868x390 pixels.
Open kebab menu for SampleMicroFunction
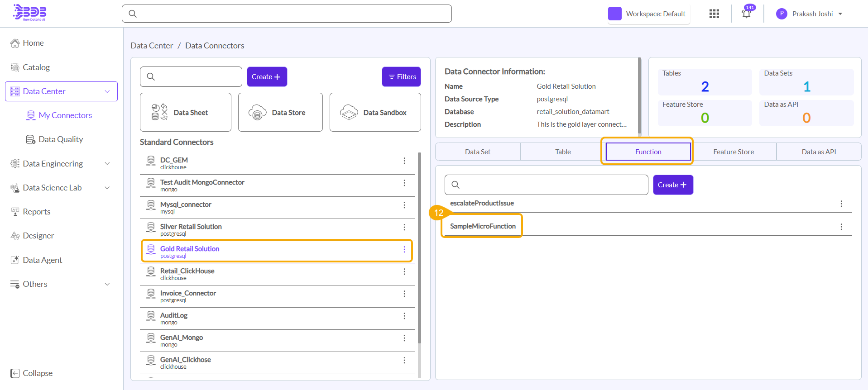[841, 227]
